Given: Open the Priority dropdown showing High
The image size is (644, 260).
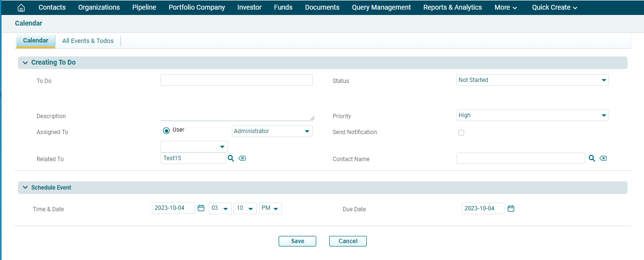Looking at the screenshot, I should pyautogui.click(x=532, y=115).
